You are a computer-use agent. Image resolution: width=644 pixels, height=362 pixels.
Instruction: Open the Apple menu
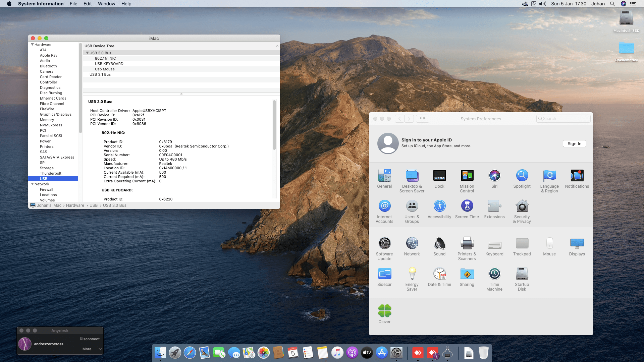click(9, 4)
